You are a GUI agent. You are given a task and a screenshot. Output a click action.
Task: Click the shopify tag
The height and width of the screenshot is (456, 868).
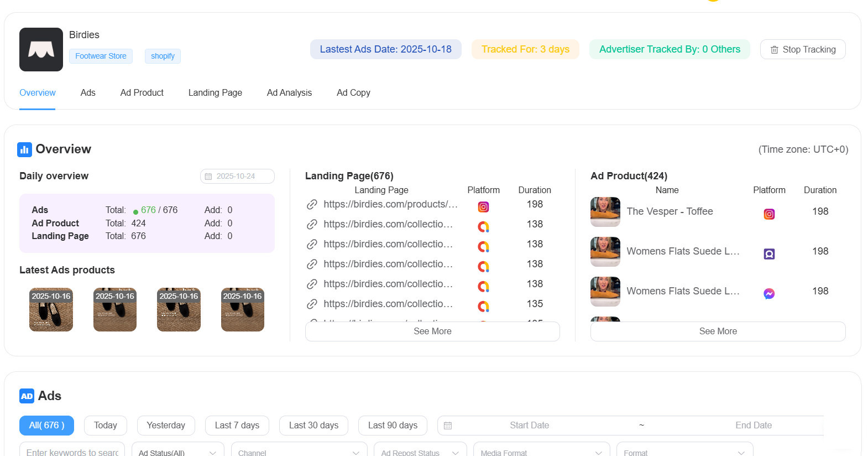coord(163,56)
